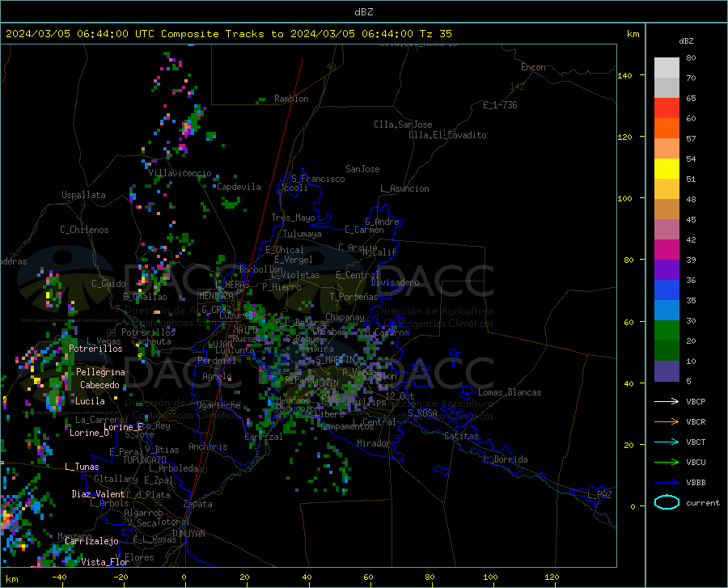Click the Lomas_Blancas label
This screenshot has width=728, height=588.
pos(510,392)
